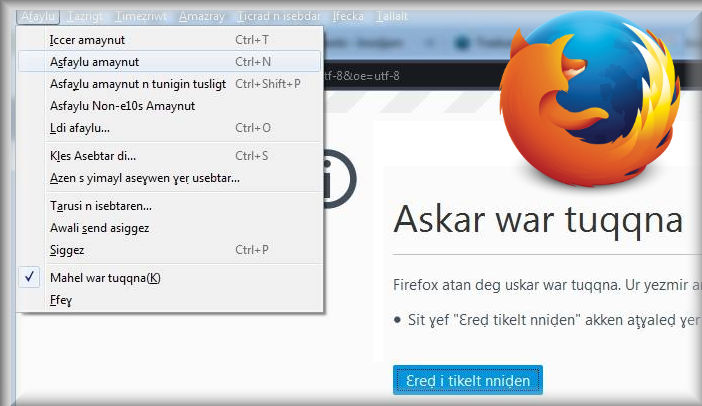Viewport: 702px width, 406px height.
Task: Choose Asfaylu amaynut menu item
Action: point(170,62)
